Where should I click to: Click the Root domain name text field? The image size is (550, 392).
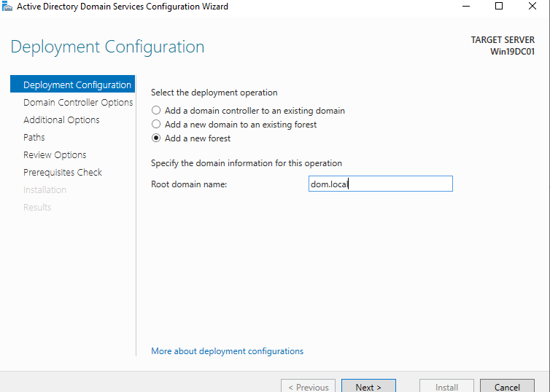pos(380,184)
